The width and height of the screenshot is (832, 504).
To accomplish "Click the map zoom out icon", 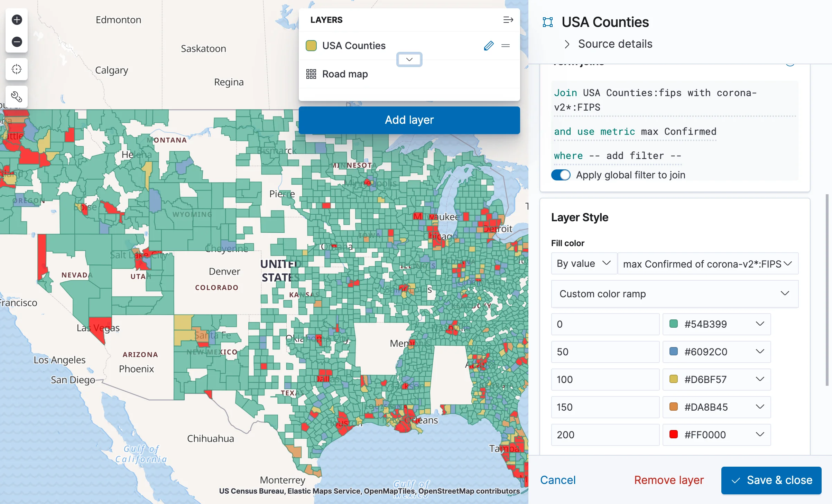I will pyautogui.click(x=16, y=41).
